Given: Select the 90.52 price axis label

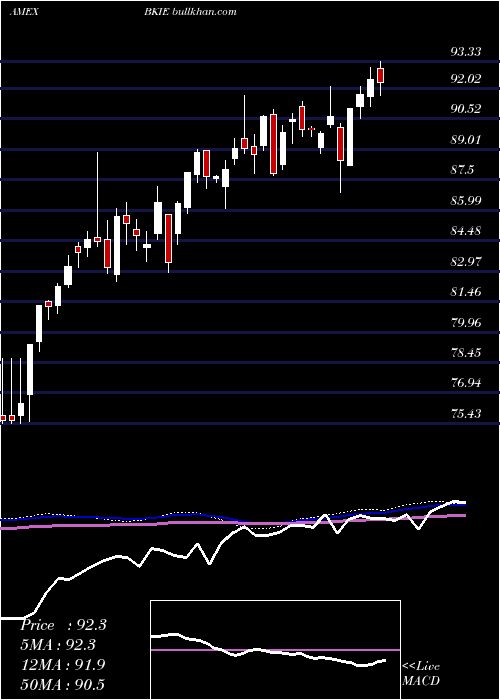Looking at the screenshot, I should (x=466, y=109).
